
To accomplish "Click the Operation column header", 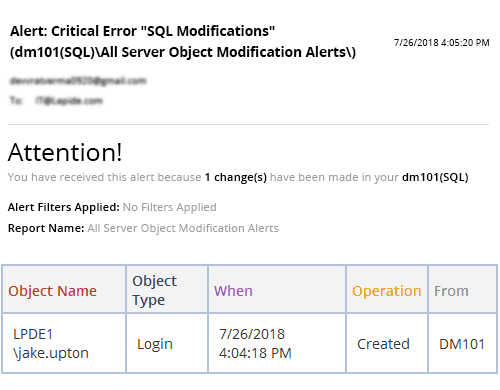I will coord(387,289).
